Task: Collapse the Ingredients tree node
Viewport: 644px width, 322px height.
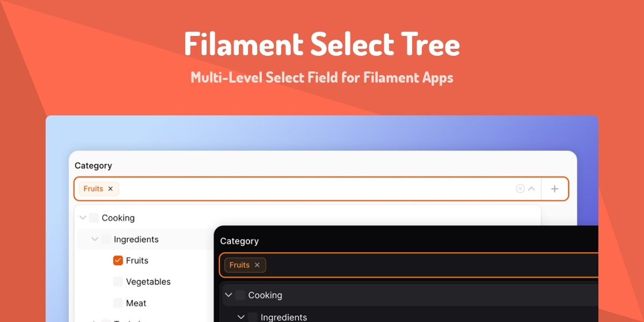Action: (x=94, y=239)
